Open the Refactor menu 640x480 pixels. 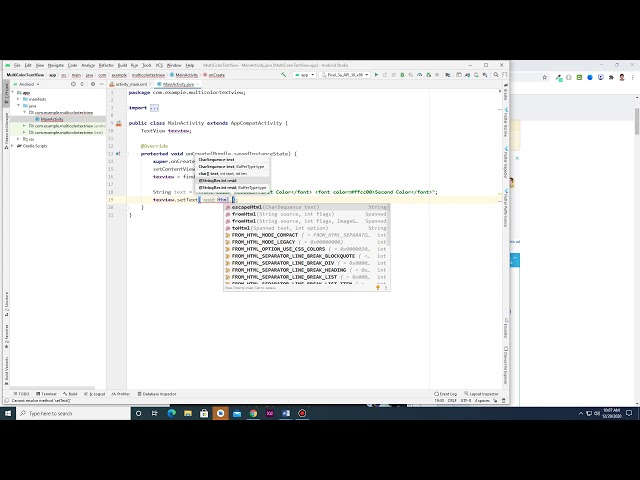(x=106, y=65)
